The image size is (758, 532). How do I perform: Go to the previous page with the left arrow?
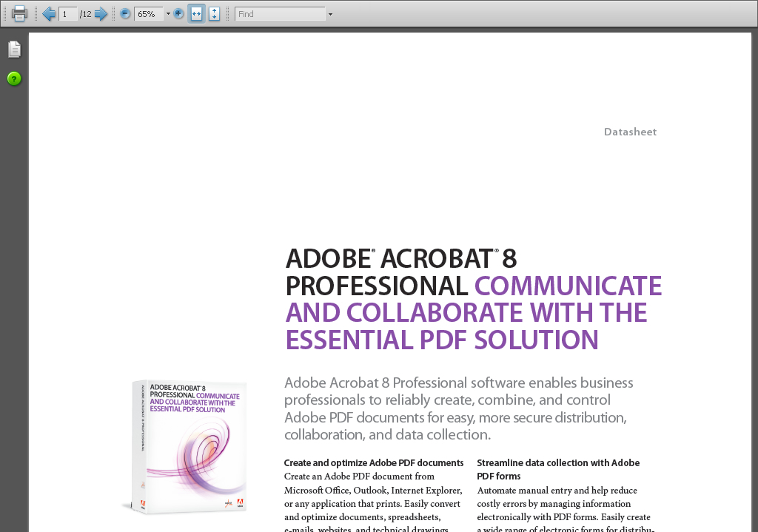tap(49, 14)
